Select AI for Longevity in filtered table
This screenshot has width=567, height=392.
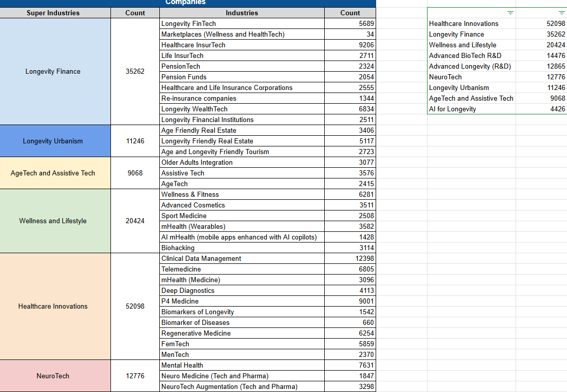tap(471, 109)
